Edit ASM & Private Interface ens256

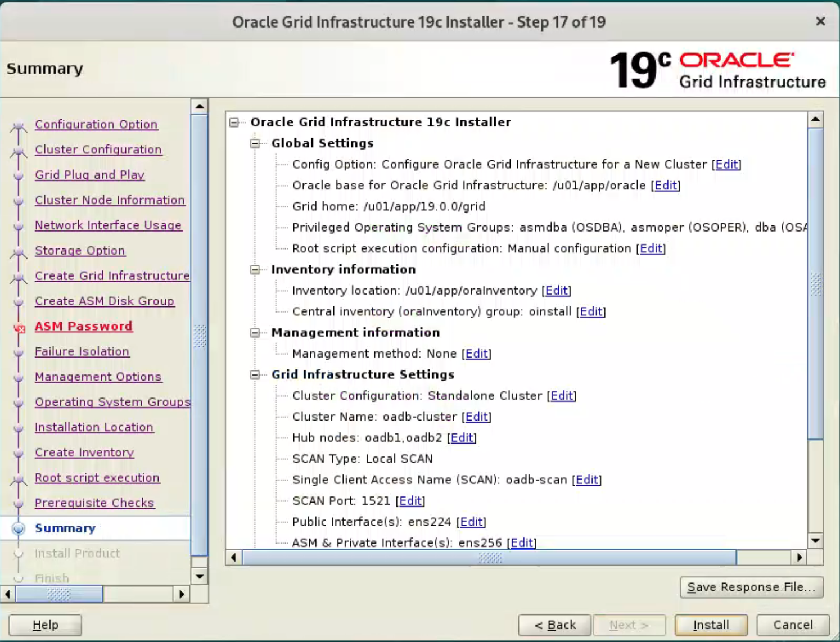coord(522,542)
